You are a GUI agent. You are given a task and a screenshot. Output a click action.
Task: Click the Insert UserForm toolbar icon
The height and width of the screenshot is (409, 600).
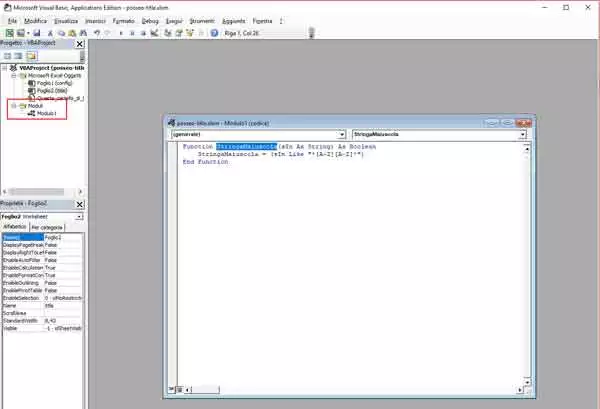[x=20, y=33]
